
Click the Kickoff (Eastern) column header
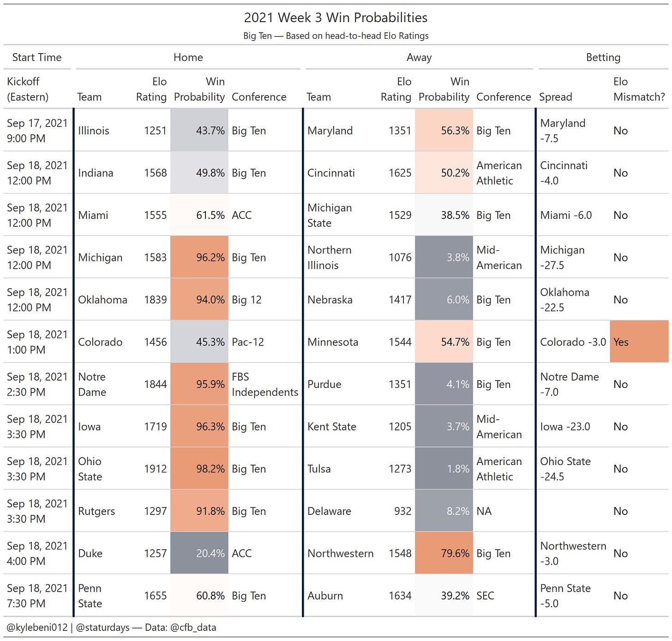tap(37, 89)
